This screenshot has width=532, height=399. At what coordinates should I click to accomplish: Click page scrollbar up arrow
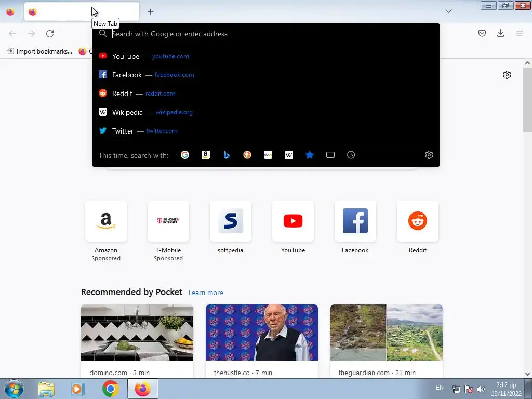527,63
